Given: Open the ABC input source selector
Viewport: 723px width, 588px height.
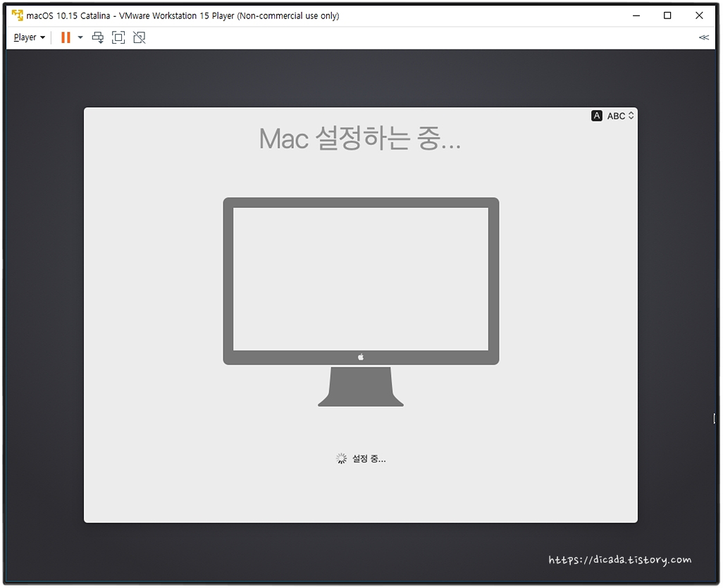Looking at the screenshot, I should pyautogui.click(x=620, y=116).
